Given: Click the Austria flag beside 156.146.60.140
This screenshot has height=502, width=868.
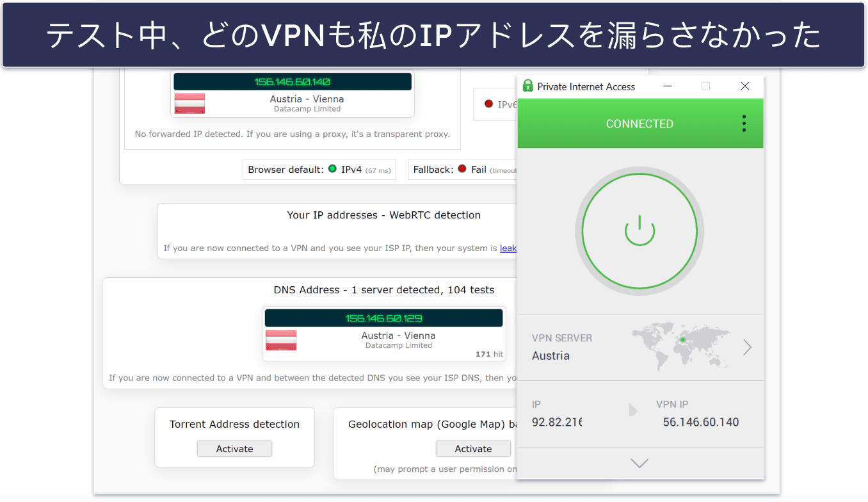Looking at the screenshot, I should coord(189,103).
